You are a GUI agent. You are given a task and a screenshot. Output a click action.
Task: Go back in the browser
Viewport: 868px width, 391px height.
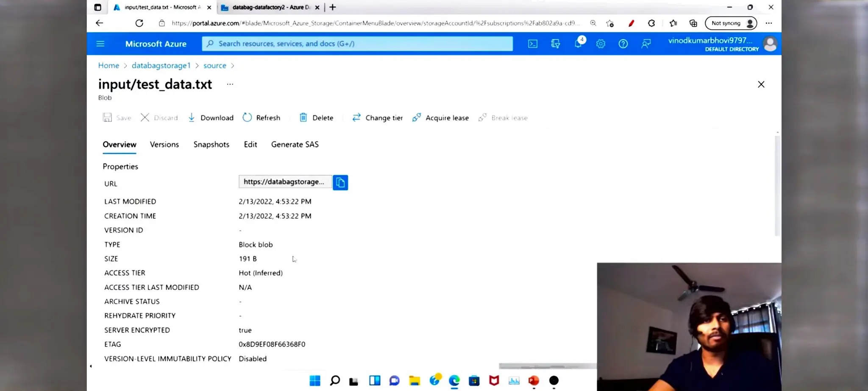pyautogui.click(x=100, y=23)
